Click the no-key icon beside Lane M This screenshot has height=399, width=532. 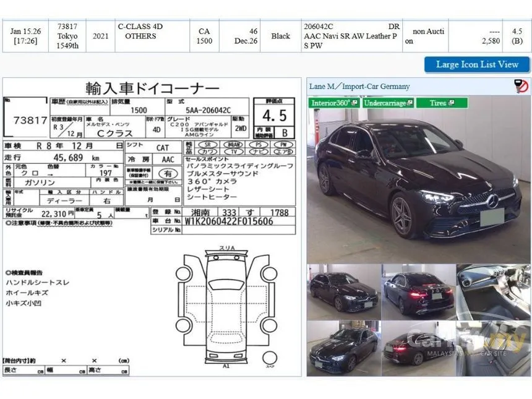(522, 86)
